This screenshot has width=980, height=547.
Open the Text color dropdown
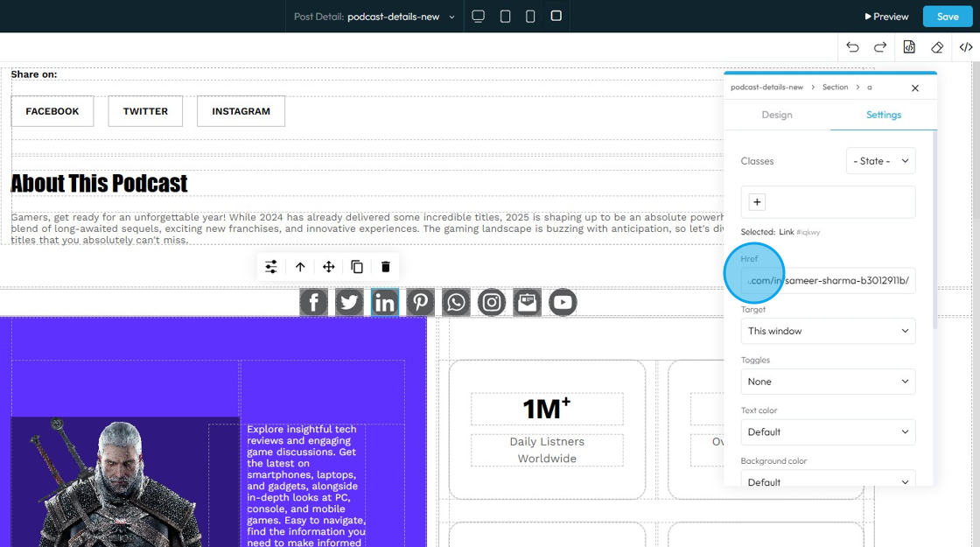[828, 432]
